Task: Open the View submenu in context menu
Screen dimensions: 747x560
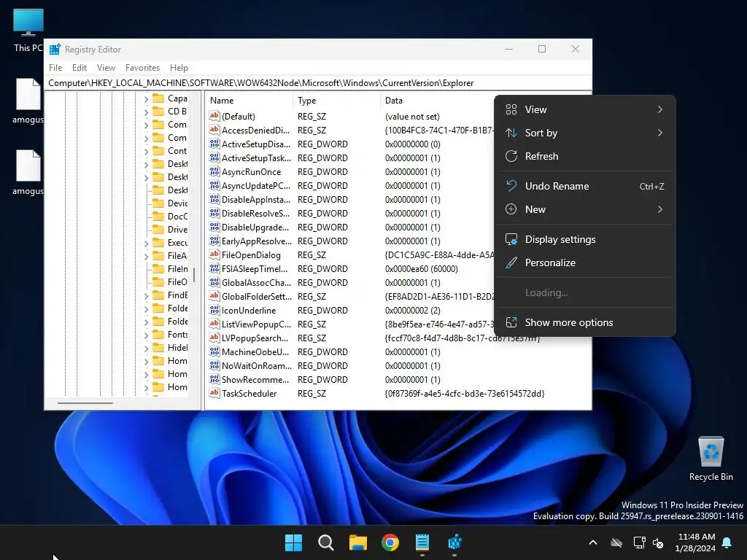Action: (x=584, y=109)
